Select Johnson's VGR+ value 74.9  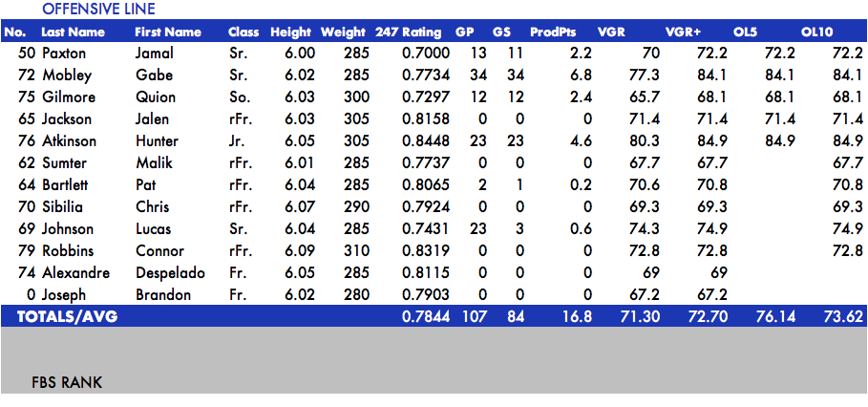[712, 229]
